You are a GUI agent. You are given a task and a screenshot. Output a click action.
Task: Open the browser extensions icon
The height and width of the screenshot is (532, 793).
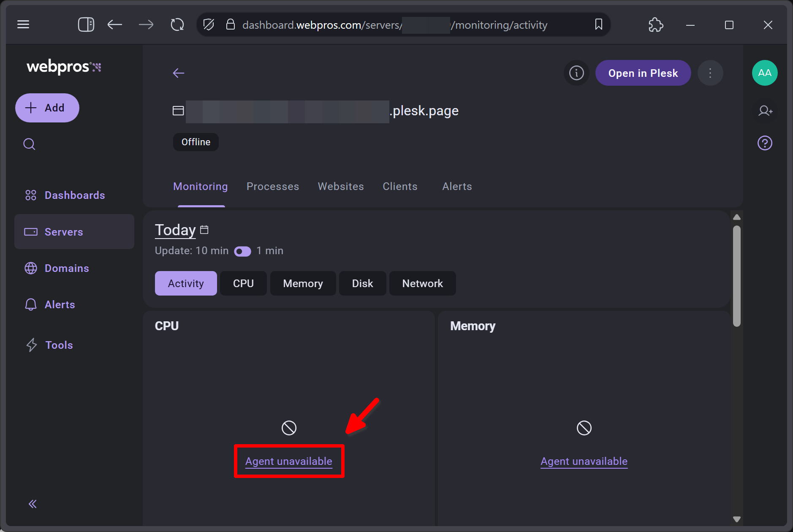(656, 24)
